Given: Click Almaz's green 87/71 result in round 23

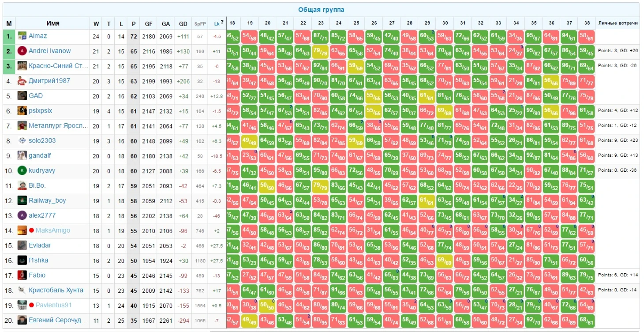Looking at the screenshot, I should tap(320, 37).
